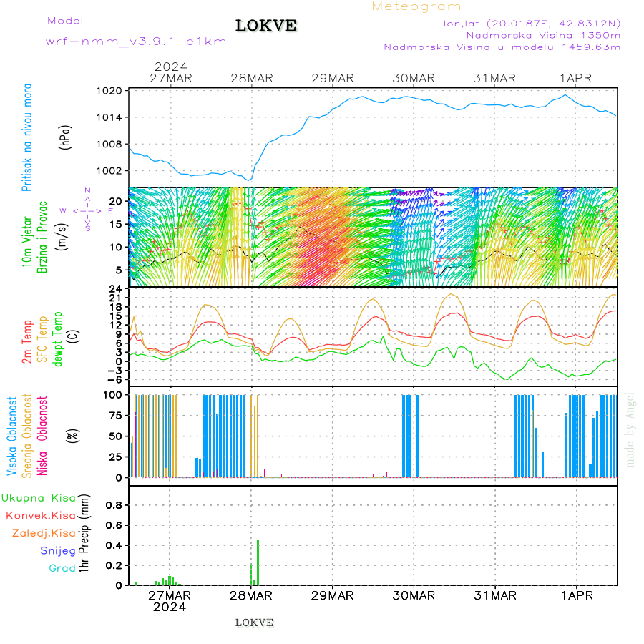The image size is (644, 644).
Task: Click the lon,lat (20.0187E, 42.8312N) text
Action: click(x=532, y=24)
